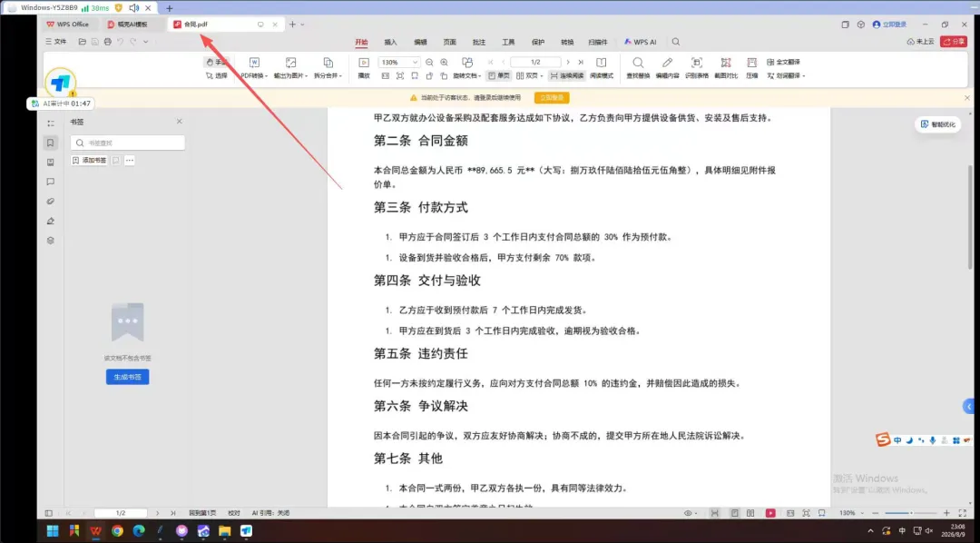Viewport: 980px width, 543px height.
Task: Open the thumbnail sidebar icon
Action: 51,162
